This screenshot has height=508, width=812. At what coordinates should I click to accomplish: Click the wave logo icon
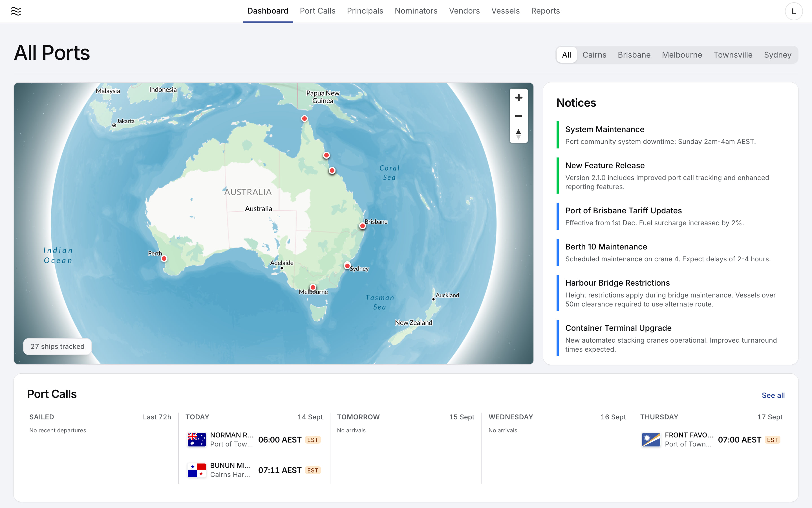pyautogui.click(x=16, y=11)
